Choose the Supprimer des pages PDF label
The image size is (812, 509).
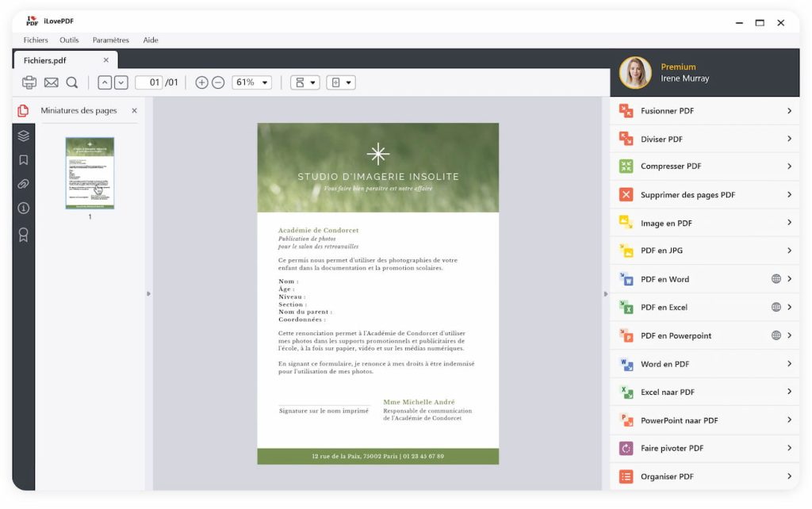click(688, 195)
